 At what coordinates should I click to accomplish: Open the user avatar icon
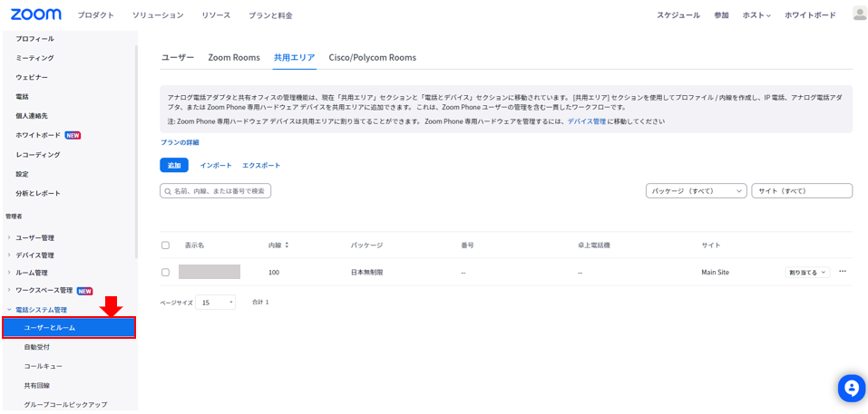pos(860,14)
